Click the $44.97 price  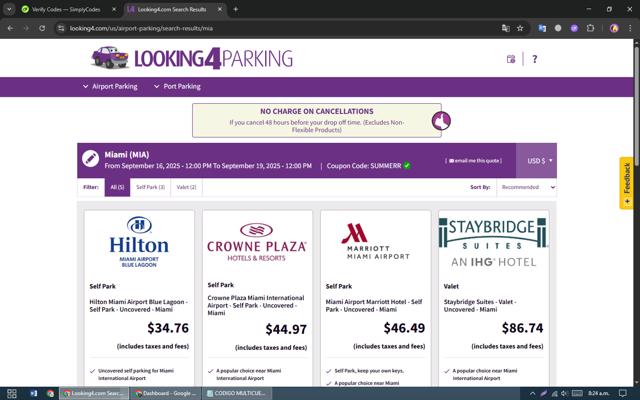coord(286,329)
